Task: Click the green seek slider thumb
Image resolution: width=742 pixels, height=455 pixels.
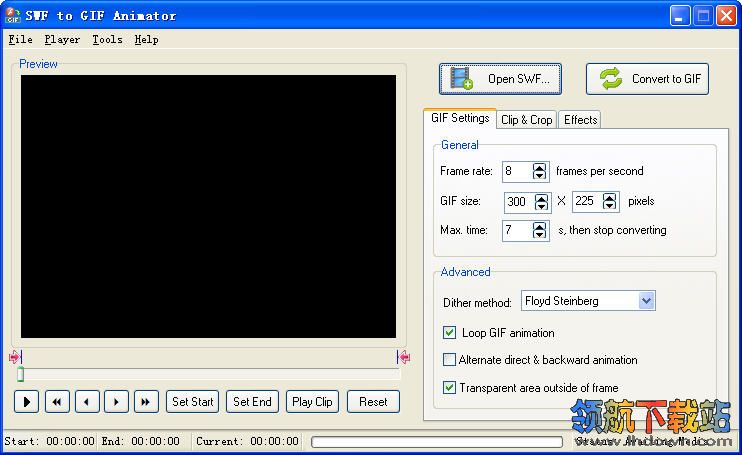Action: click(20, 374)
